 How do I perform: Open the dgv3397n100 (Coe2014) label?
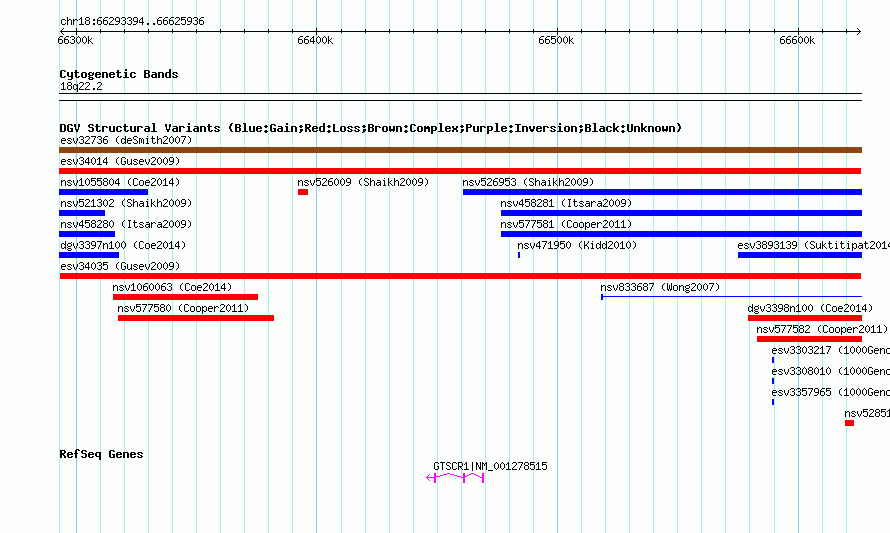123,245
